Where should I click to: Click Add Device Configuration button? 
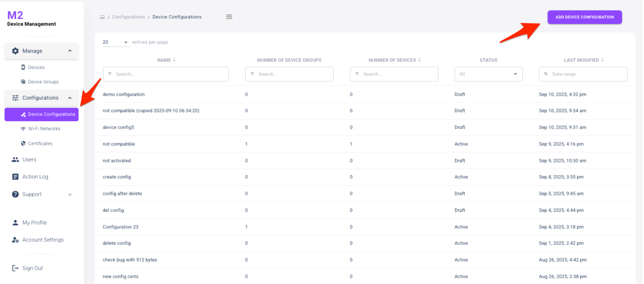[584, 17]
